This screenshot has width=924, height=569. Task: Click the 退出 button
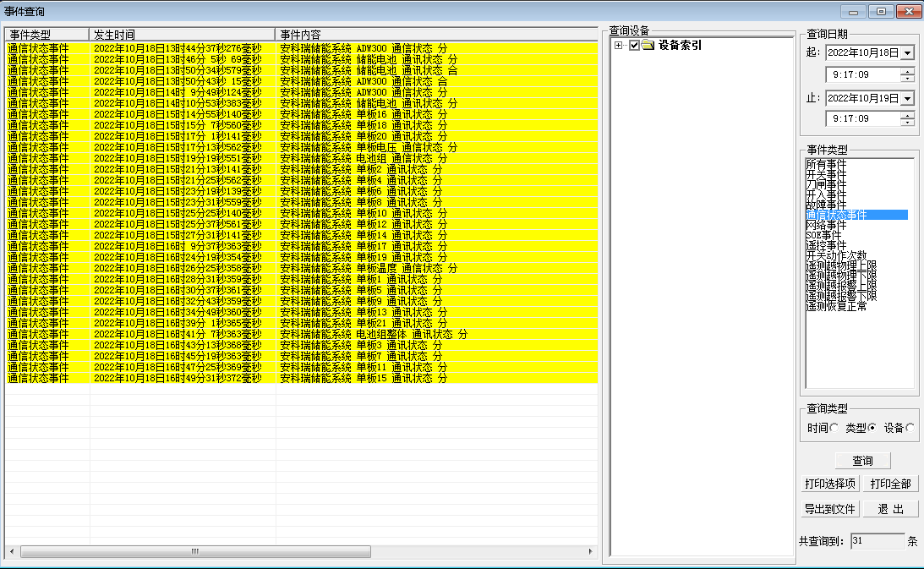(x=892, y=508)
